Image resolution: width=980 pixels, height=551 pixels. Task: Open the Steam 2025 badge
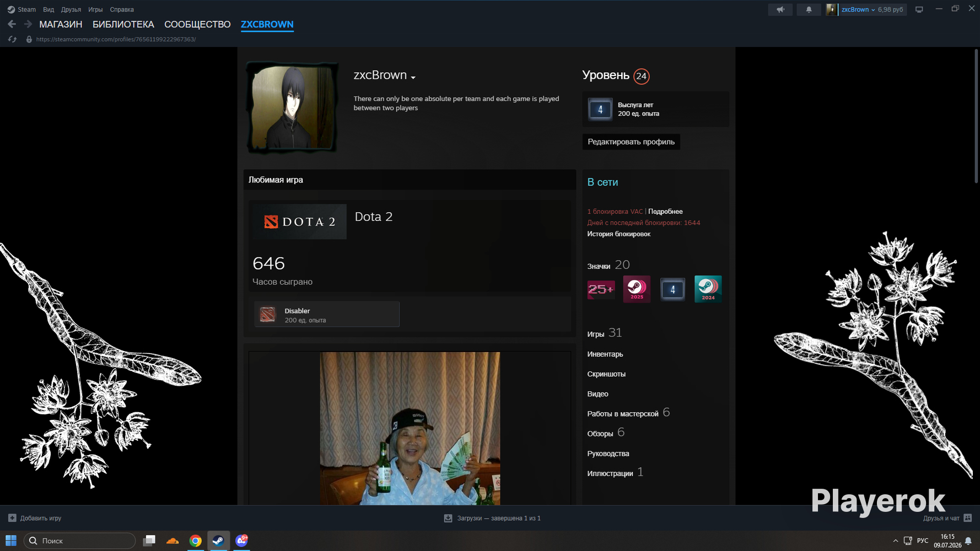coord(637,289)
